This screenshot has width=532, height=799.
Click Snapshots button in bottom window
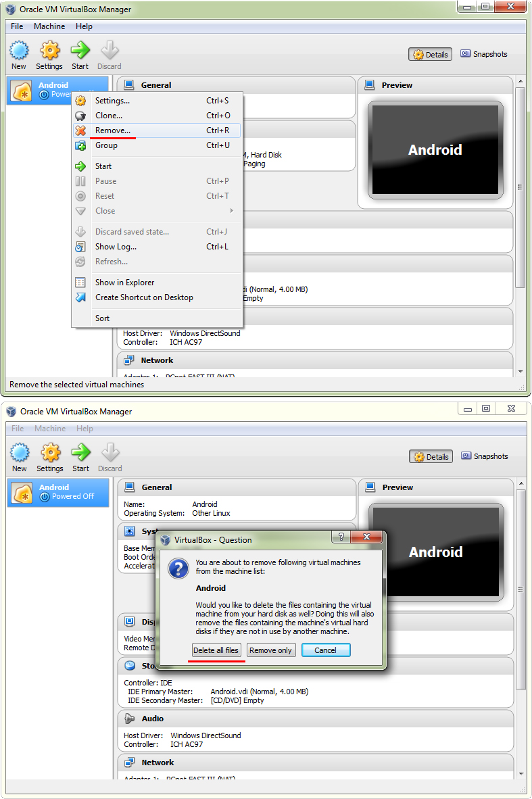point(485,456)
